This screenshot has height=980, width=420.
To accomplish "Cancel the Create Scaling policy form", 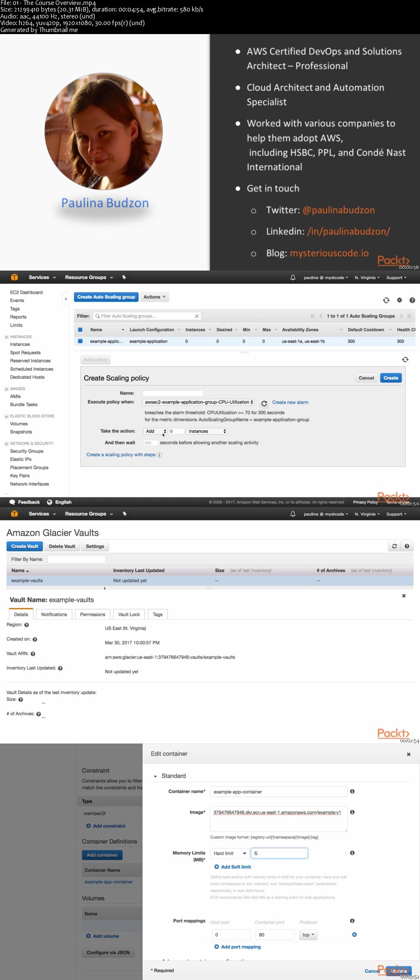I will (366, 378).
